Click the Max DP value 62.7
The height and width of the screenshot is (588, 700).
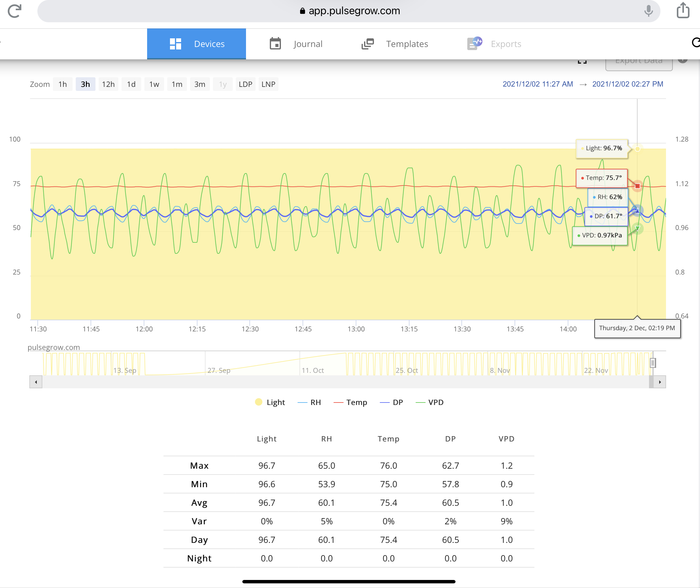click(x=451, y=466)
